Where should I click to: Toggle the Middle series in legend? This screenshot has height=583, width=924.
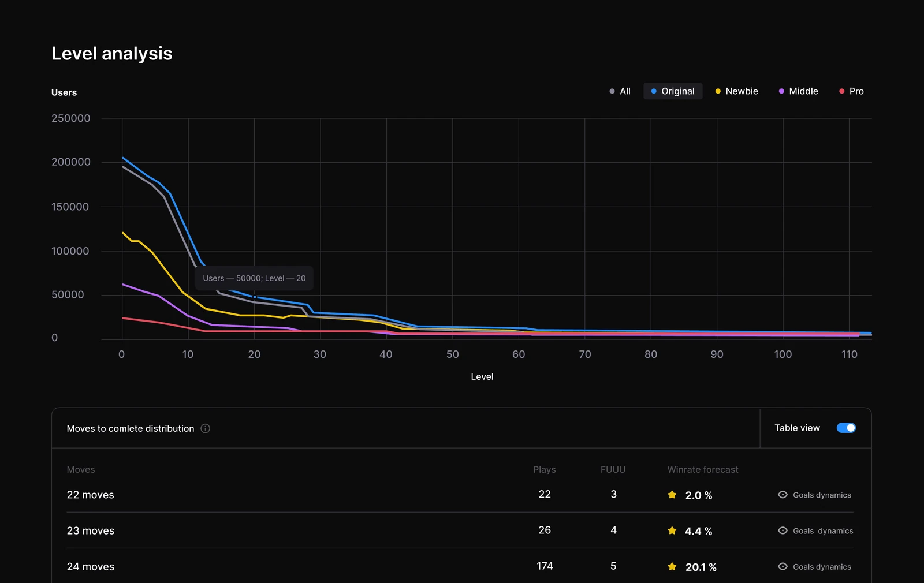(798, 91)
